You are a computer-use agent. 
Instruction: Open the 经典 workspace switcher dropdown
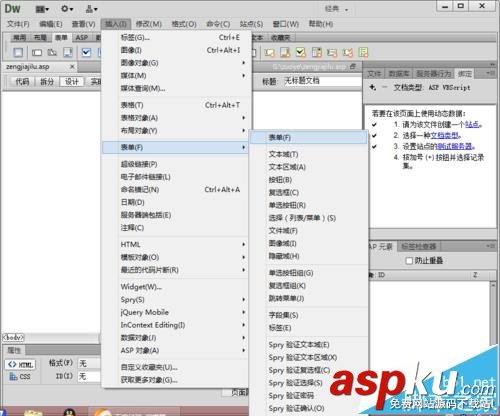[x=337, y=9]
